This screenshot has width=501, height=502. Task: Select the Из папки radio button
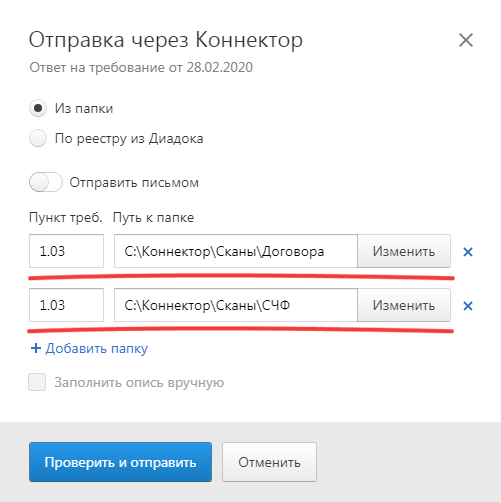click(x=38, y=108)
